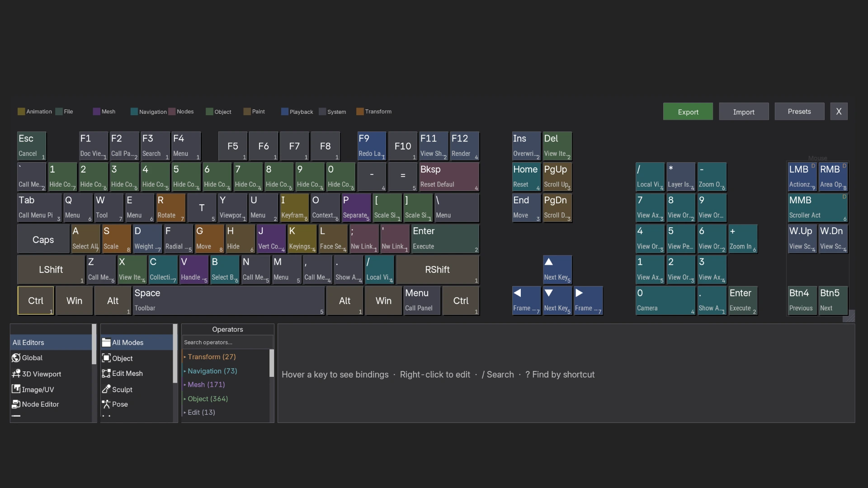Click the Esc Cancel key
Image resolution: width=868 pixels, height=488 pixels.
click(x=32, y=146)
